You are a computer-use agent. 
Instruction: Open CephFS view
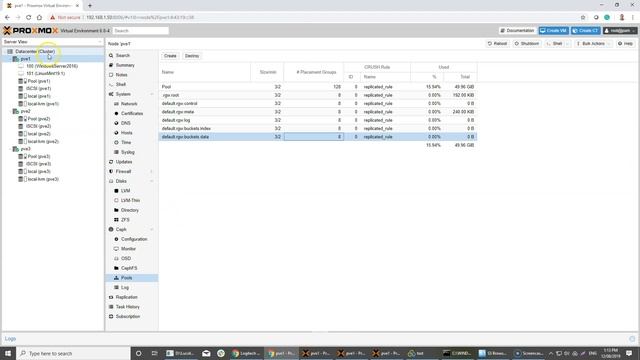(129, 268)
